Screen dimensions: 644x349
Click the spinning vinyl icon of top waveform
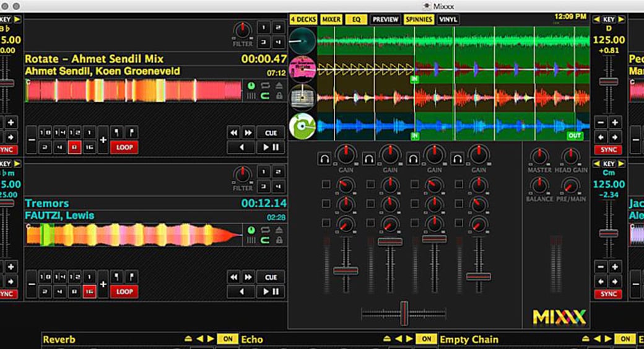point(303,41)
